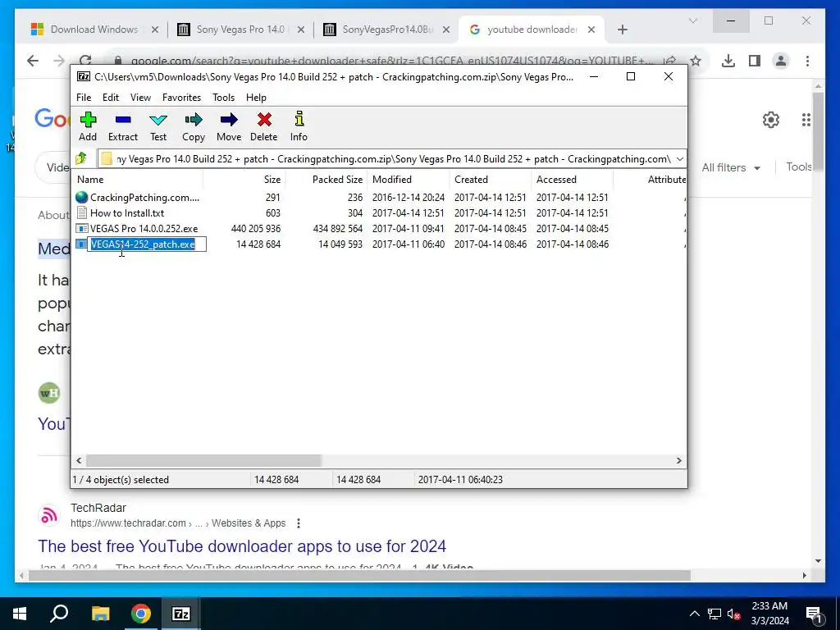Viewport: 840px width, 630px height.
Task: Click the Extract toolbar icon
Action: pos(123,120)
